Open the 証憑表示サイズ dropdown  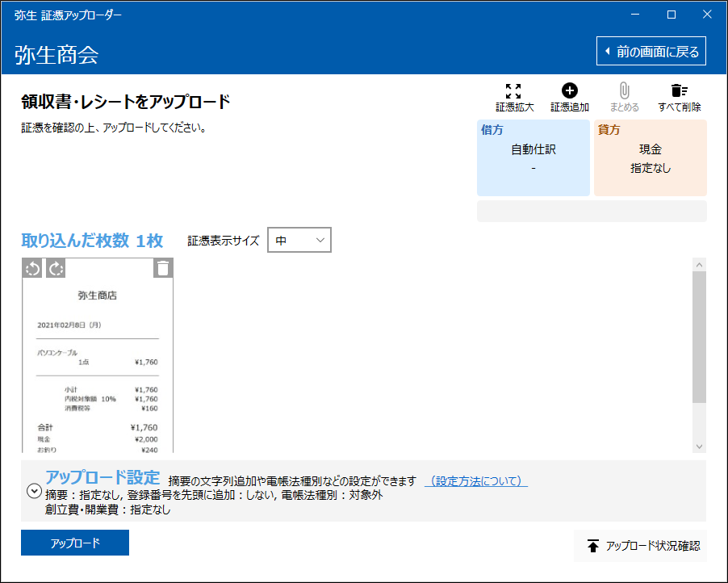click(299, 240)
